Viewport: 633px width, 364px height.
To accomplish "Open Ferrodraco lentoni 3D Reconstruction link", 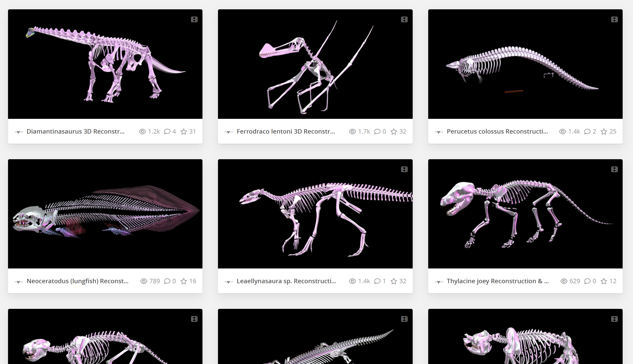I will 286,132.
